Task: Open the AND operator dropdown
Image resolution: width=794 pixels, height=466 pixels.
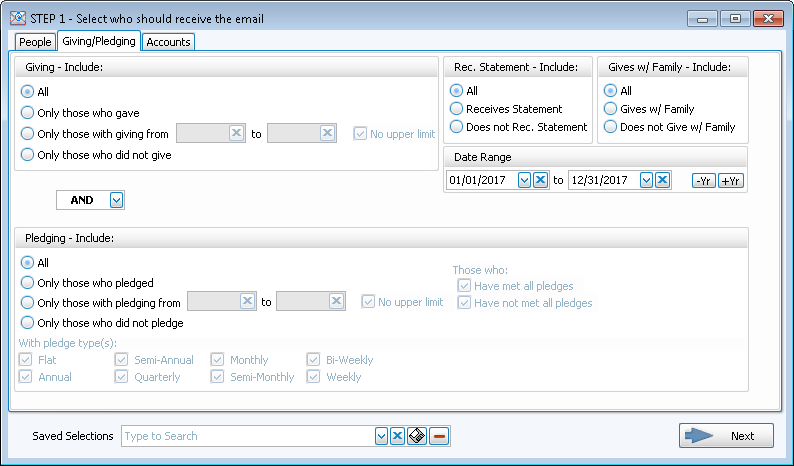Action: pyautogui.click(x=116, y=200)
